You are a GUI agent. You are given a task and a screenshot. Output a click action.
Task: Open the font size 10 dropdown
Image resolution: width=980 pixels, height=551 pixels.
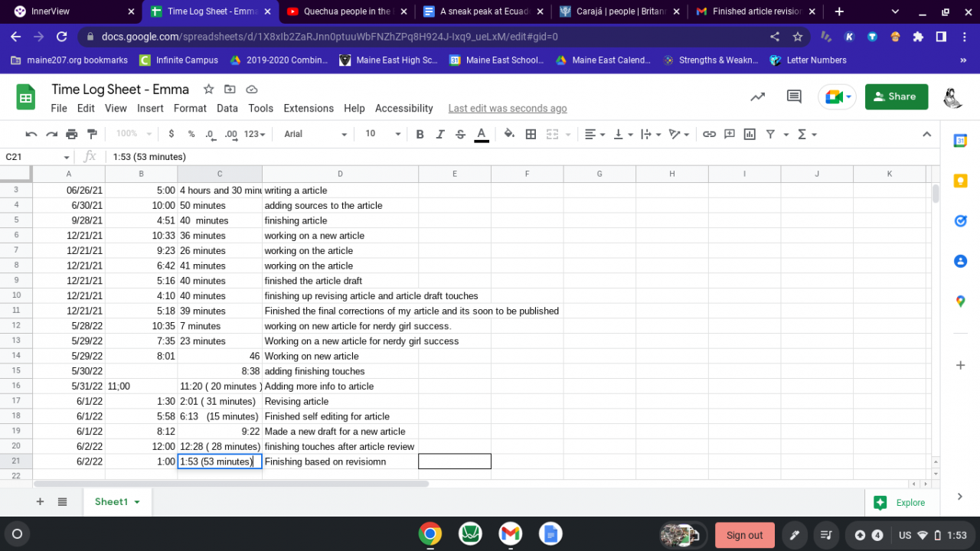pos(383,134)
